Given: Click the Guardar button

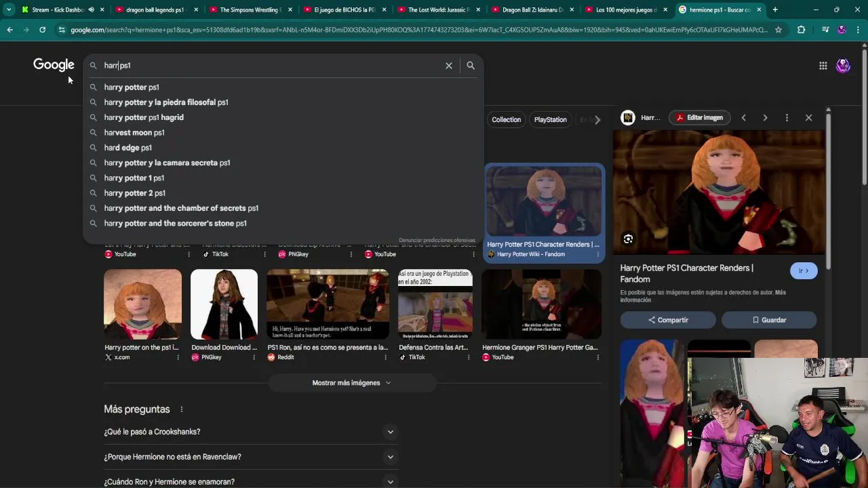Looking at the screenshot, I should click(769, 320).
